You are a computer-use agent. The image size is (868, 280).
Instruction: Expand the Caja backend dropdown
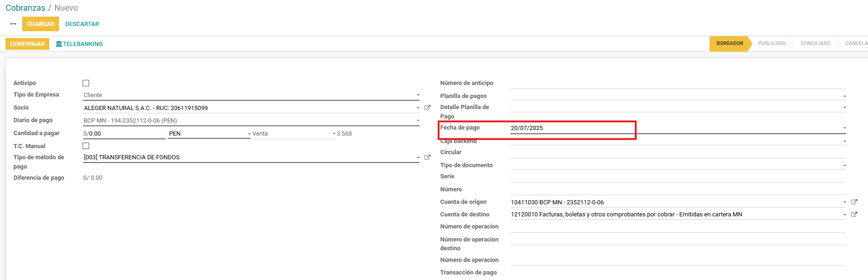[x=844, y=141]
